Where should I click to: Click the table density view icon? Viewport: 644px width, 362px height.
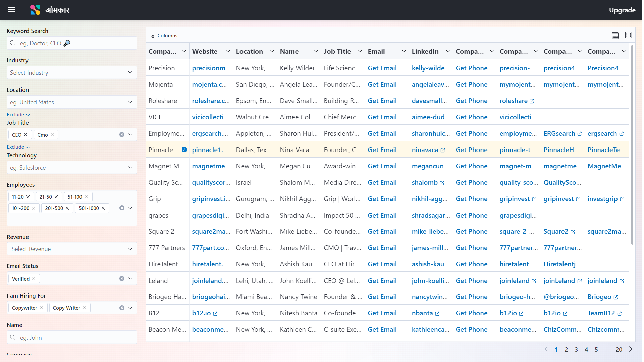click(615, 35)
